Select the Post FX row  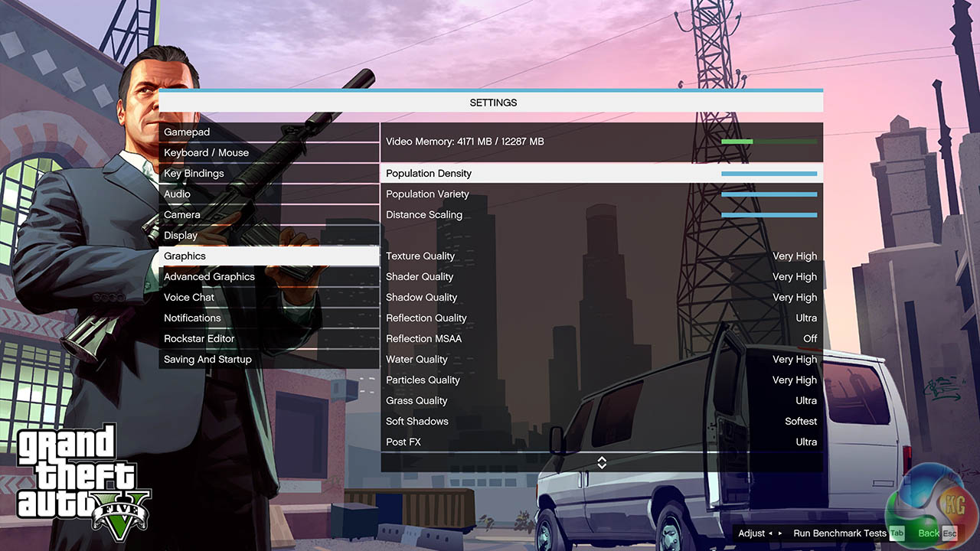click(x=602, y=442)
